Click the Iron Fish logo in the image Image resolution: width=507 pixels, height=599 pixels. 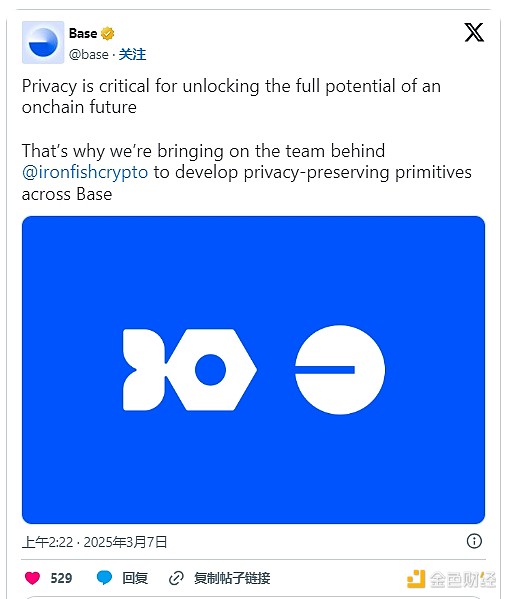click(190, 370)
